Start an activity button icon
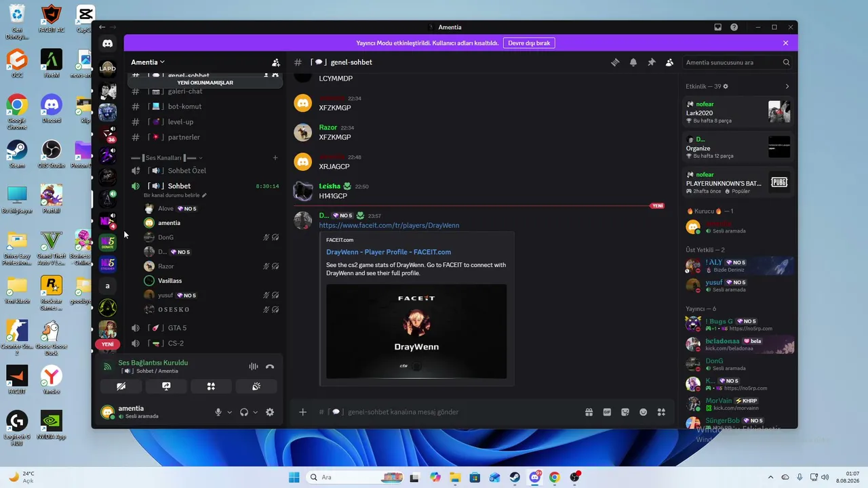Image resolution: width=868 pixels, height=488 pixels. coord(211,386)
